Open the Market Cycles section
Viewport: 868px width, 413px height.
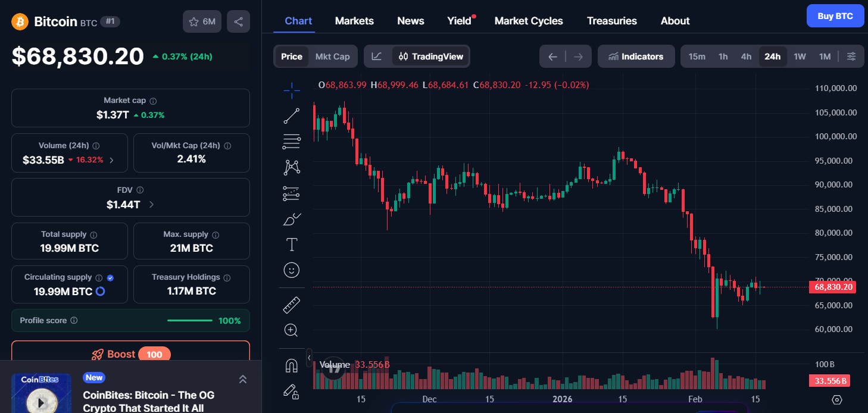(x=529, y=20)
